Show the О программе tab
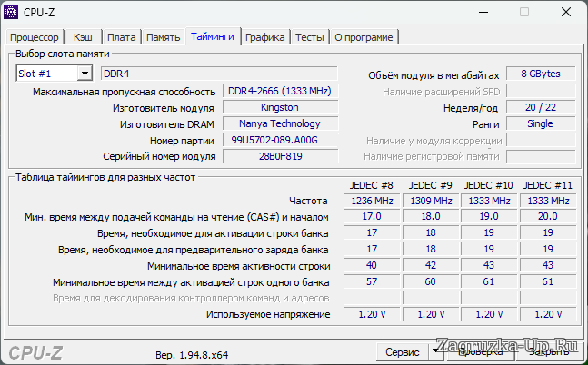Image resolution: width=588 pixels, height=365 pixels. coord(364,37)
